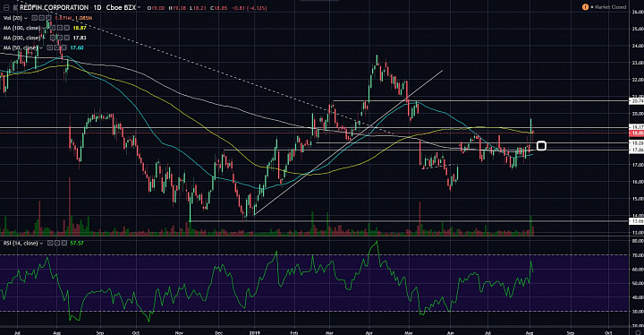Click the 18.87 MA 100 value
Screen dimensions: 644x335
[x=80, y=28]
